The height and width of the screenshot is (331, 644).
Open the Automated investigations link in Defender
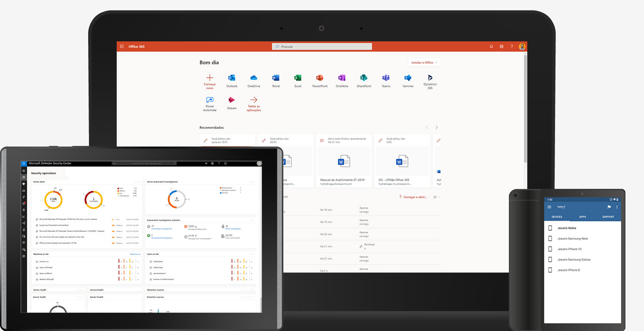click(161, 229)
